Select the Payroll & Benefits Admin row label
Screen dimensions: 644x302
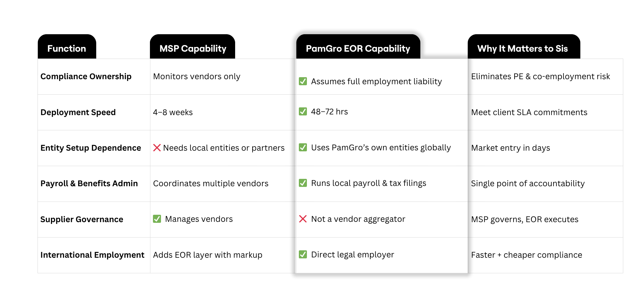tap(89, 184)
